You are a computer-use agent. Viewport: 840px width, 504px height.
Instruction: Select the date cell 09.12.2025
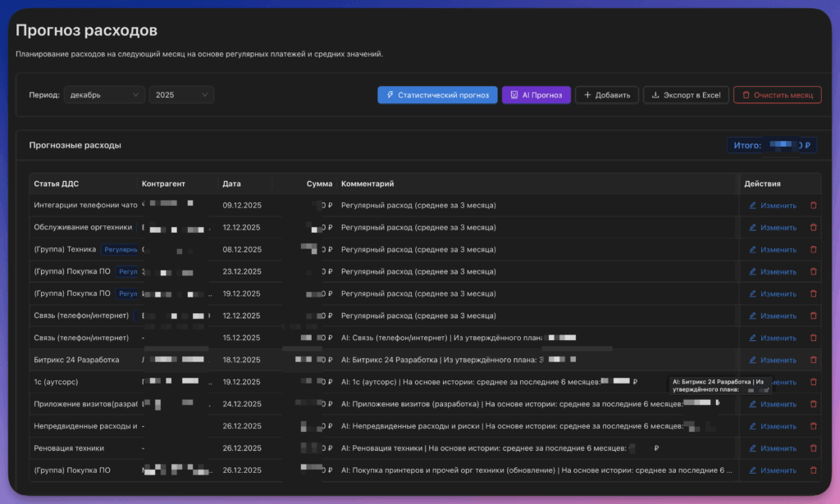click(x=242, y=206)
